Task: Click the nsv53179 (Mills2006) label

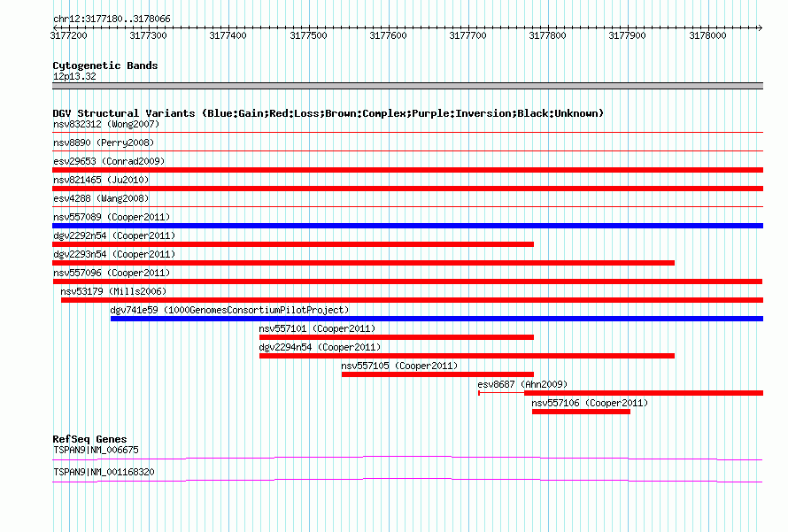Action: tap(113, 291)
